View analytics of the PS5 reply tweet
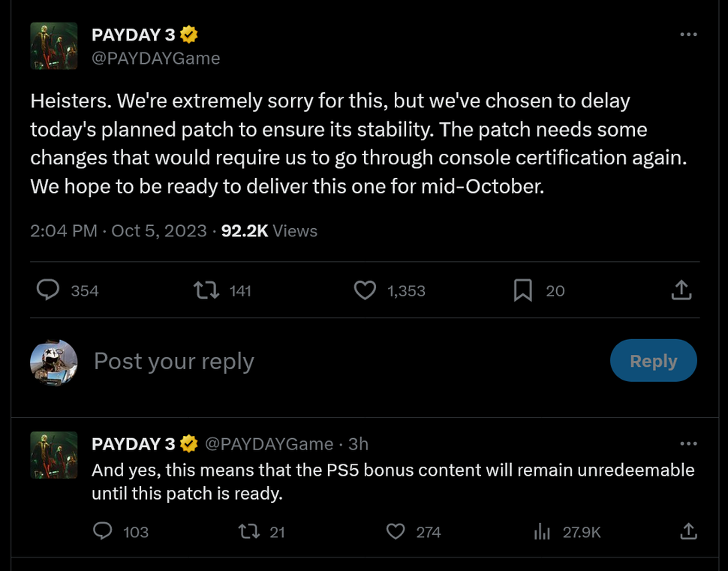This screenshot has width=728, height=571. pyautogui.click(x=542, y=532)
